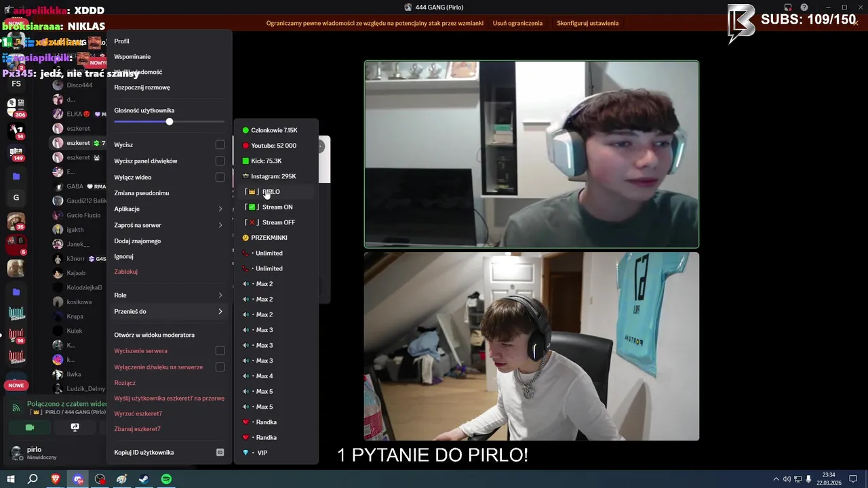The width and height of the screenshot is (868, 488).
Task: Send eszkeret7 on timeout (przerwę)
Action: click(169, 398)
